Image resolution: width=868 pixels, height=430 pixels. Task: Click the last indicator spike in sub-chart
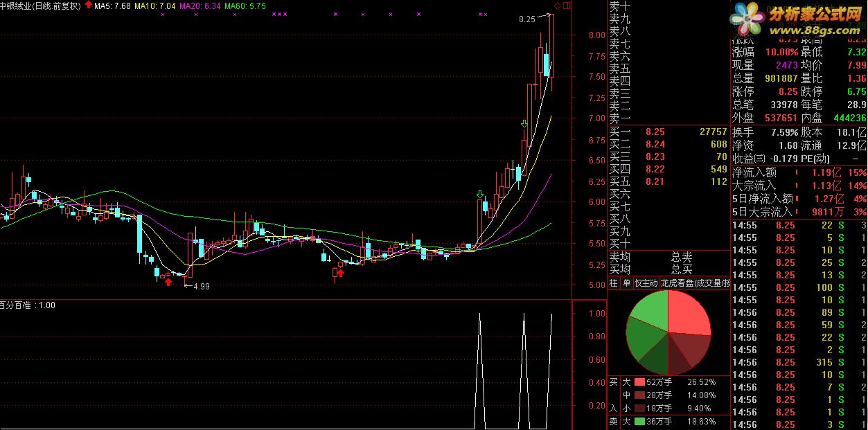pyautogui.click(x=551, y=370)
